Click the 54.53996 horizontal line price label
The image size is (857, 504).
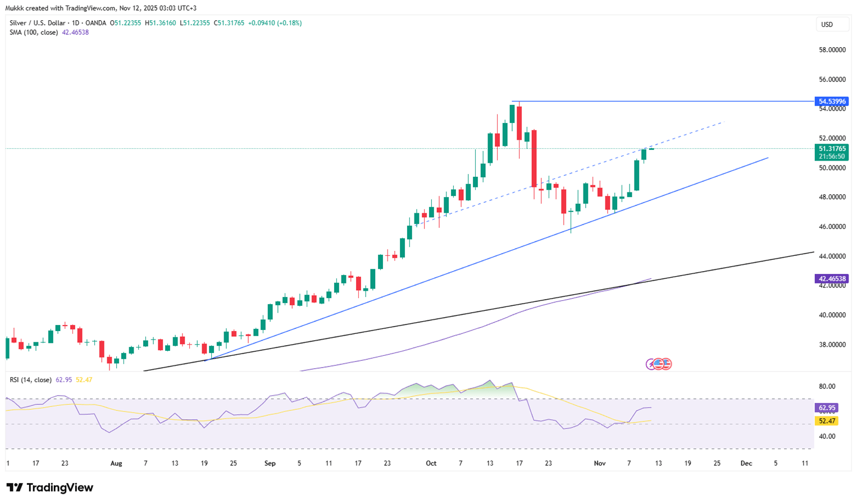point(831,102)
